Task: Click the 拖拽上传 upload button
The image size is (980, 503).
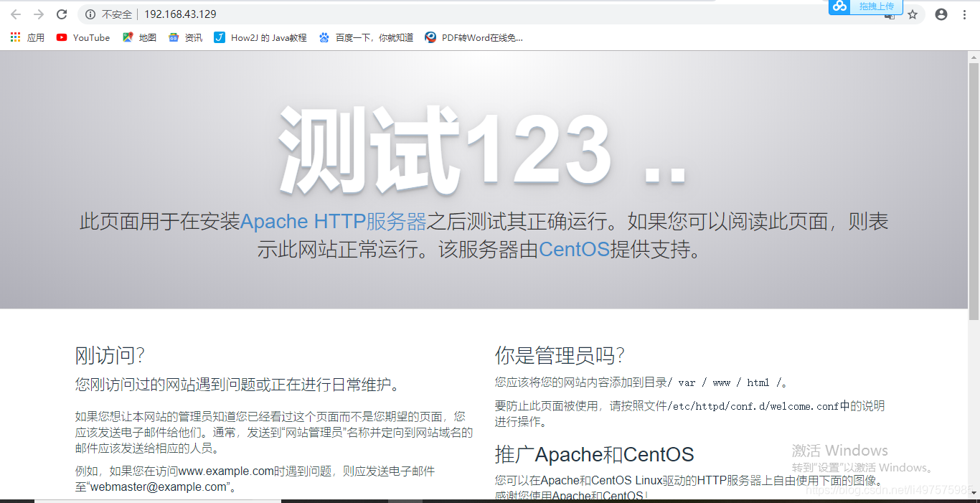Action: [x=877, y=6]
